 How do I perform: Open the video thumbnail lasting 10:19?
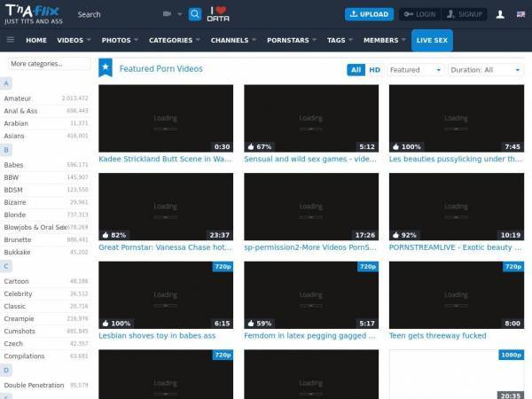tap(457, 207)
